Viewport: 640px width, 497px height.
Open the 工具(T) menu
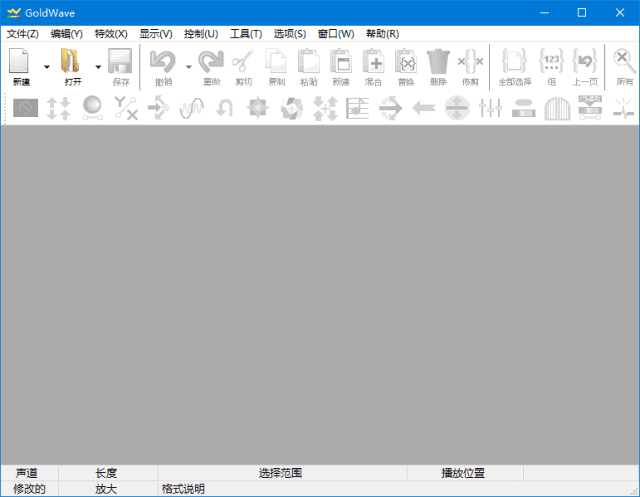[x=246, y=34]
